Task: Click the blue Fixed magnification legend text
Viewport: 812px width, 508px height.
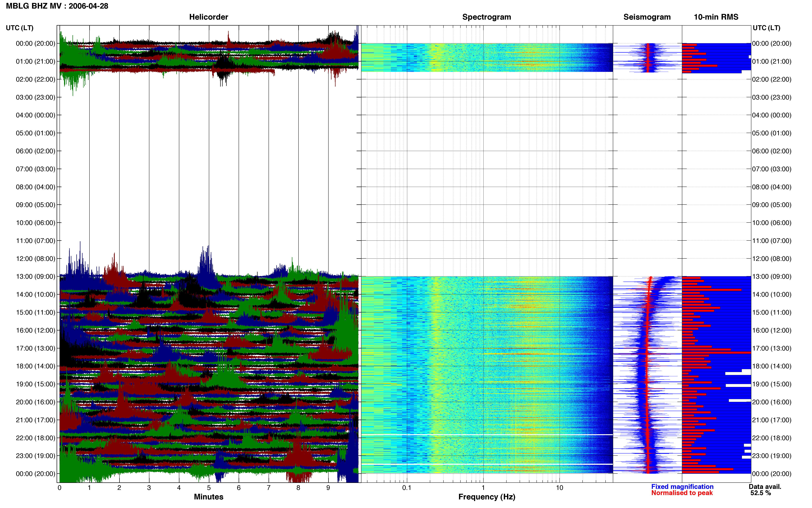Action: click(682, 486)
